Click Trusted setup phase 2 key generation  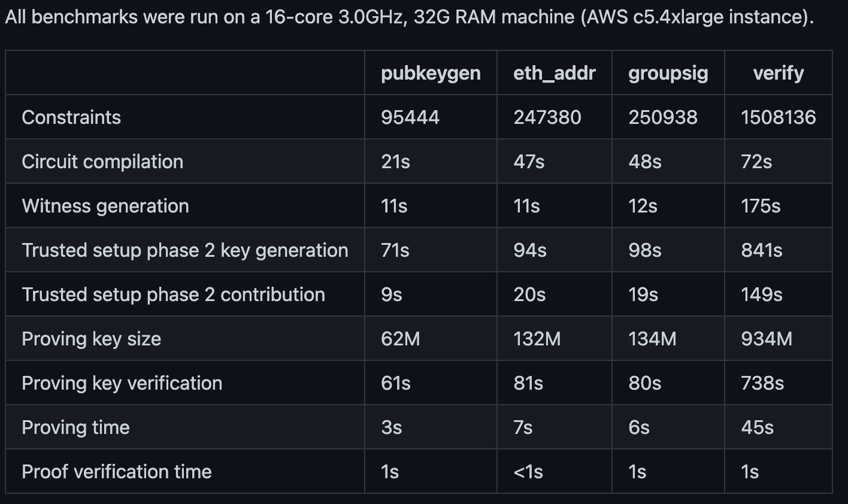(185, 250)
